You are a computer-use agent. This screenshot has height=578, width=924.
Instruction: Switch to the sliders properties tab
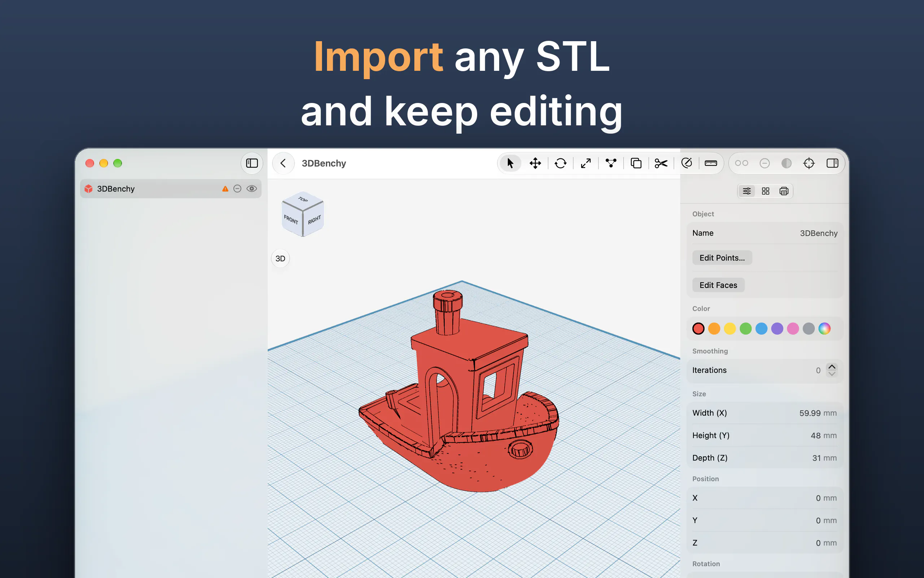click(747, 191)
